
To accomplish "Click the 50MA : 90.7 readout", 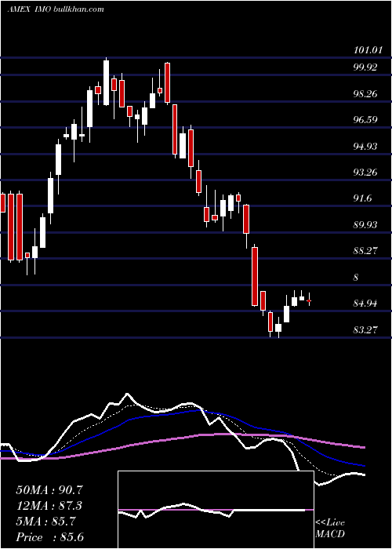I will pyautogui.click(x=49, y=490).
